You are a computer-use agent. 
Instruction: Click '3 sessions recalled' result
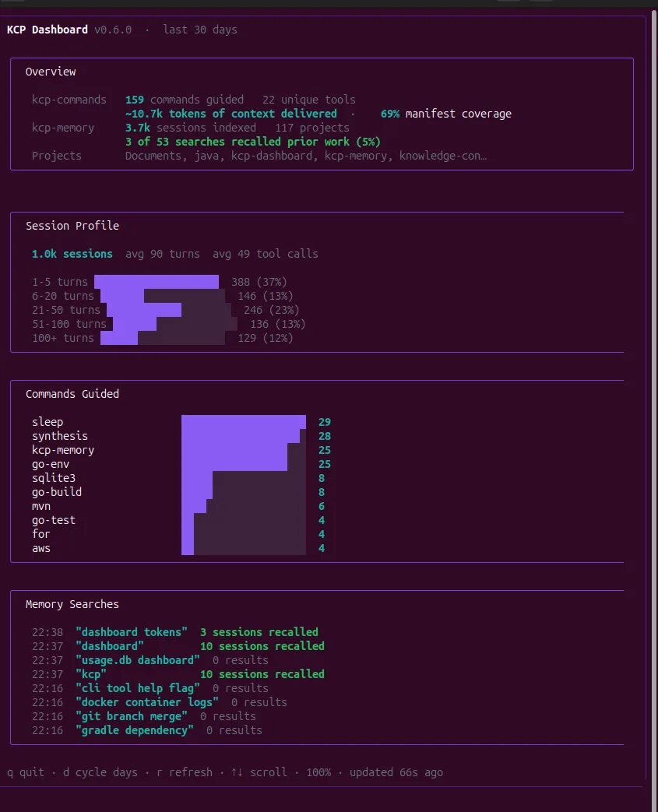coord(259,632)
